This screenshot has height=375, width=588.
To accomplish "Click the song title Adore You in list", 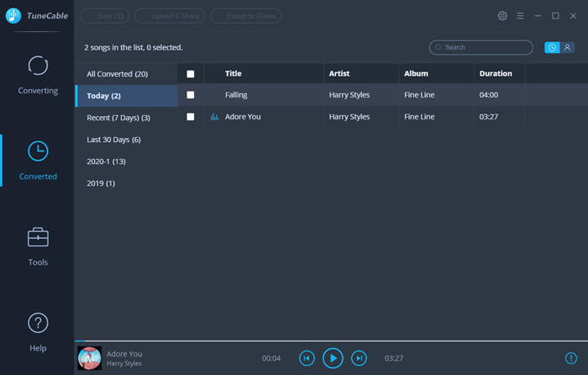I will [x=243, y=117].
